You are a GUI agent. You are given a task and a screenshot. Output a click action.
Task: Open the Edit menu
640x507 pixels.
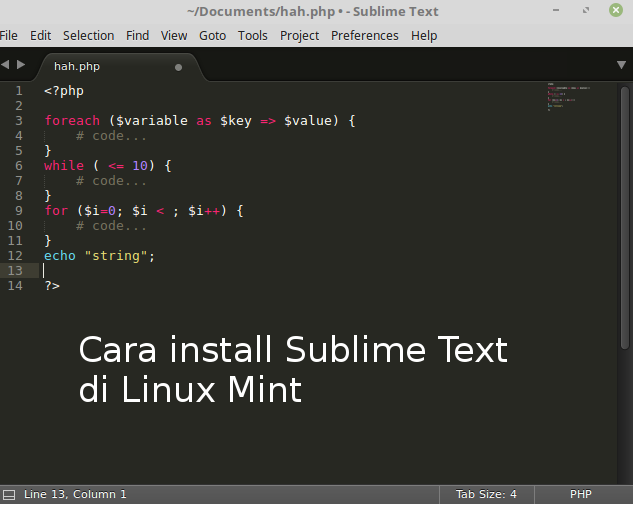(x=40, y=36)
